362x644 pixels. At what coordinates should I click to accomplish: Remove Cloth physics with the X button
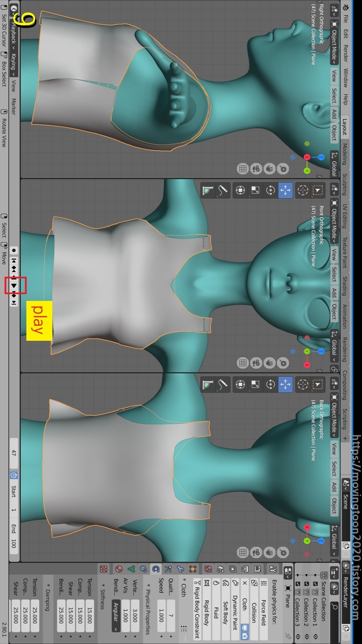point(245,583)
